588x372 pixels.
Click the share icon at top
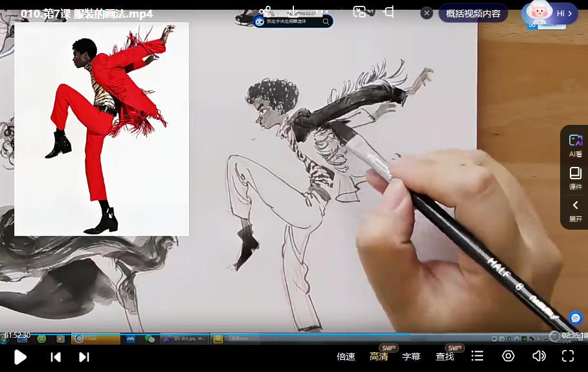point(265,12)
